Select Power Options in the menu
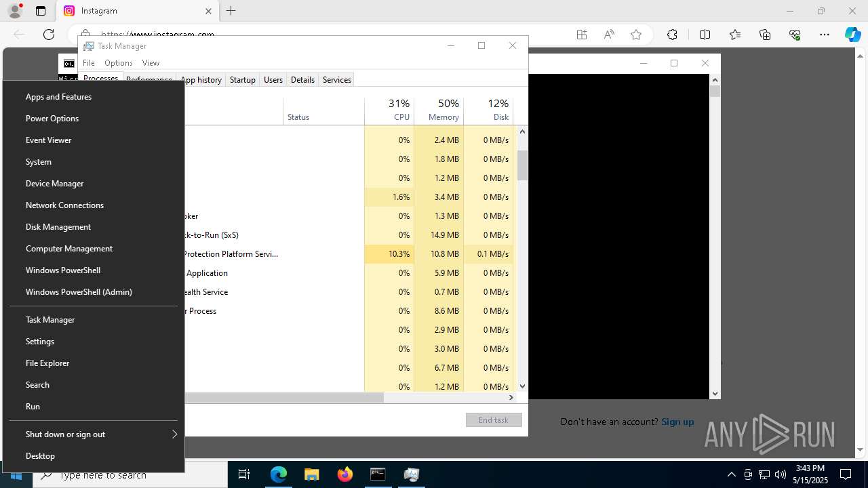 coord(94,119)
